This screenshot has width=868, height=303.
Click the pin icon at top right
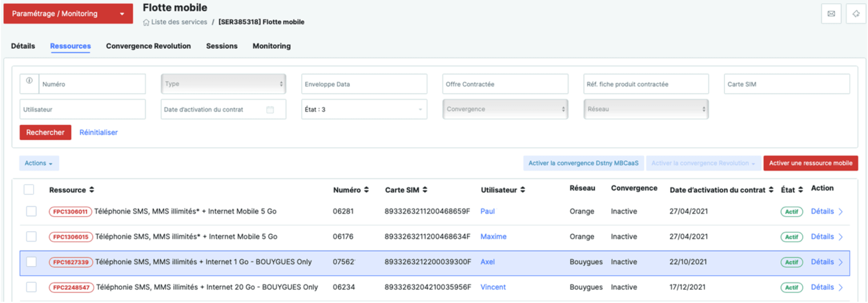[x=855, y=14]
